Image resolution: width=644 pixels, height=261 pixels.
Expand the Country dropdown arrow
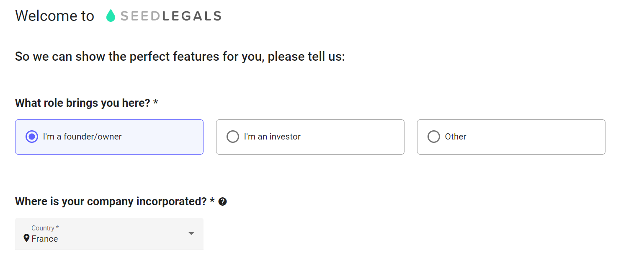pos(191,233)
